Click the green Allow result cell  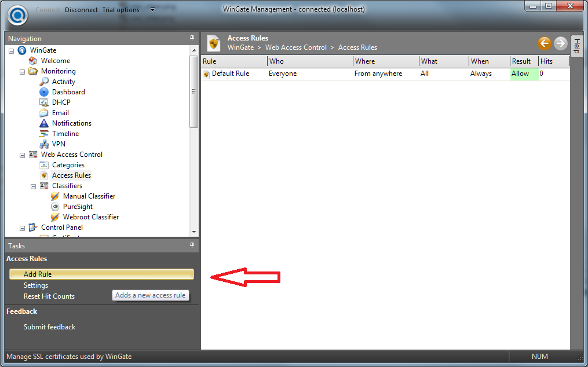pyautogui.click(x=525, y=74)
